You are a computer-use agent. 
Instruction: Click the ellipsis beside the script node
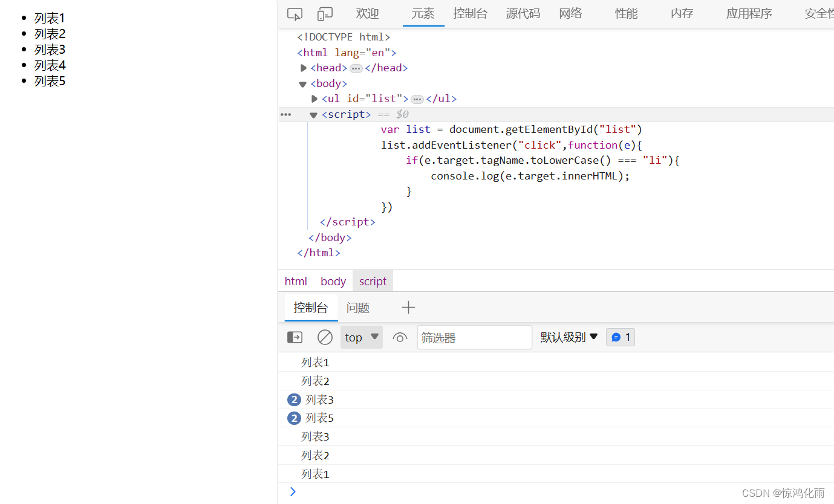[285, 114]
